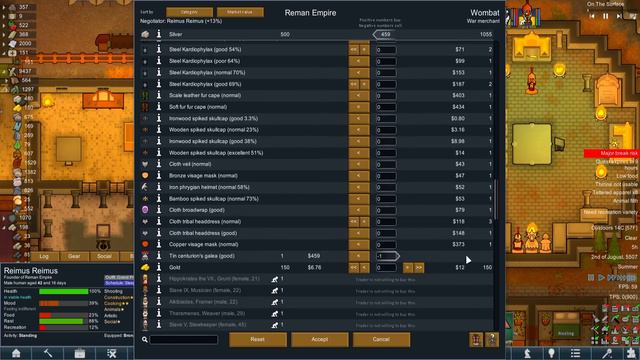Show info for Soft fur fur cape
The image size is (640, 360).
(x=159, y=107)
